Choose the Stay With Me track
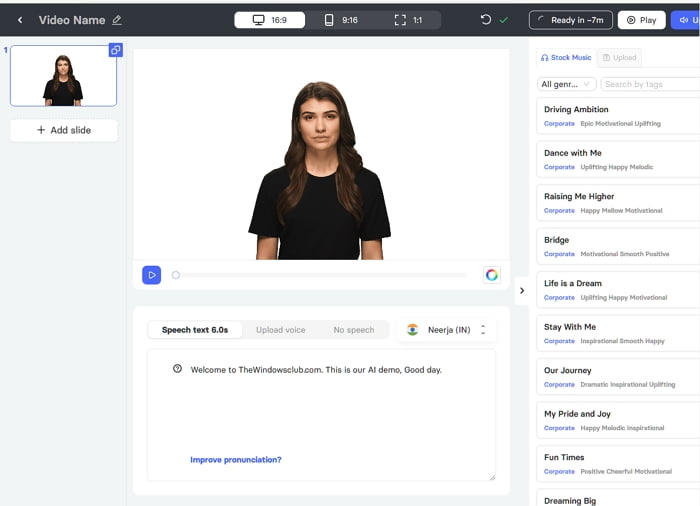The height and width of the screenshot is (506, 700). point(618,333)
